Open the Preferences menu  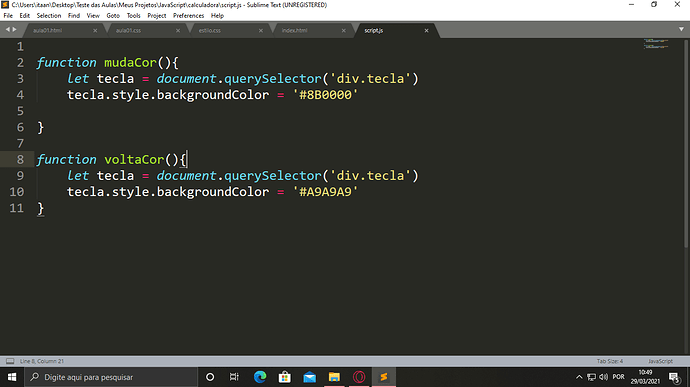point(188,15)
